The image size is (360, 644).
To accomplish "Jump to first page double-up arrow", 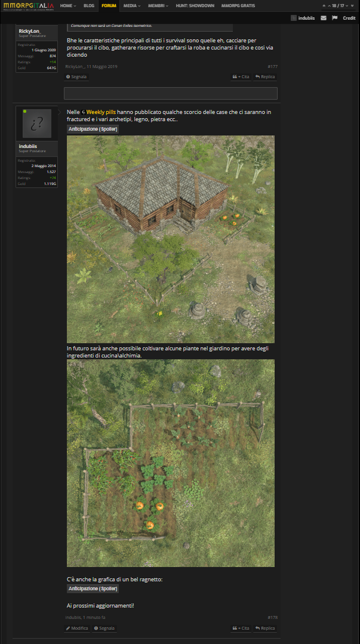I will pos(324,6).
